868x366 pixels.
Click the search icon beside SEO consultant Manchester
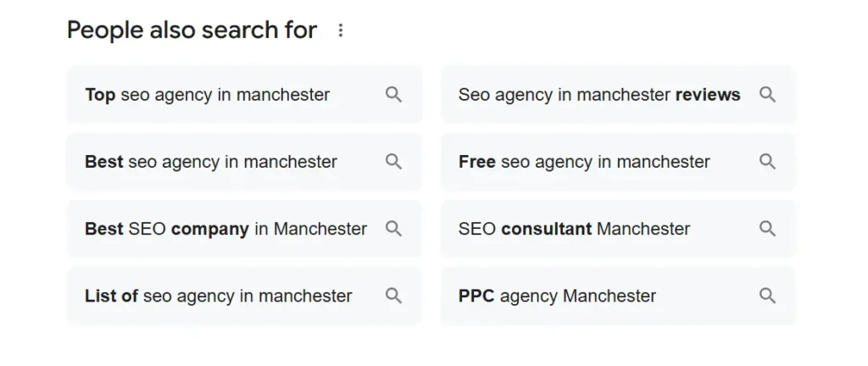click(767, 229)
